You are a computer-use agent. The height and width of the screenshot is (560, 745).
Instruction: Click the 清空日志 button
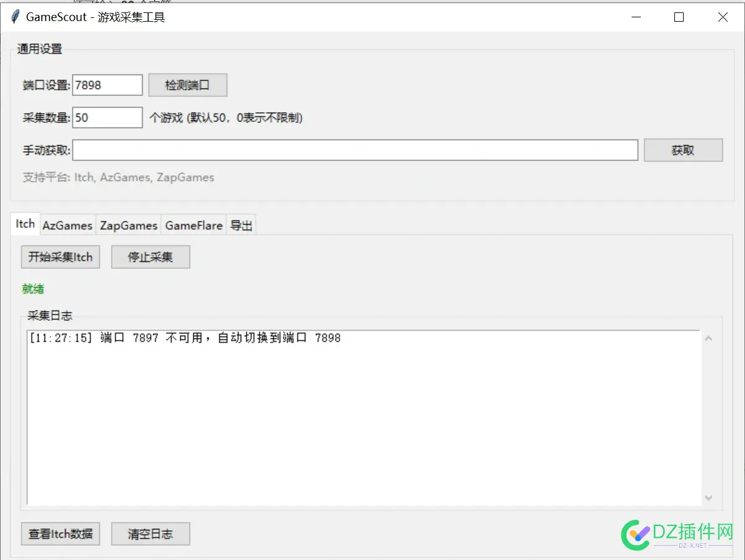coord(151,534)
